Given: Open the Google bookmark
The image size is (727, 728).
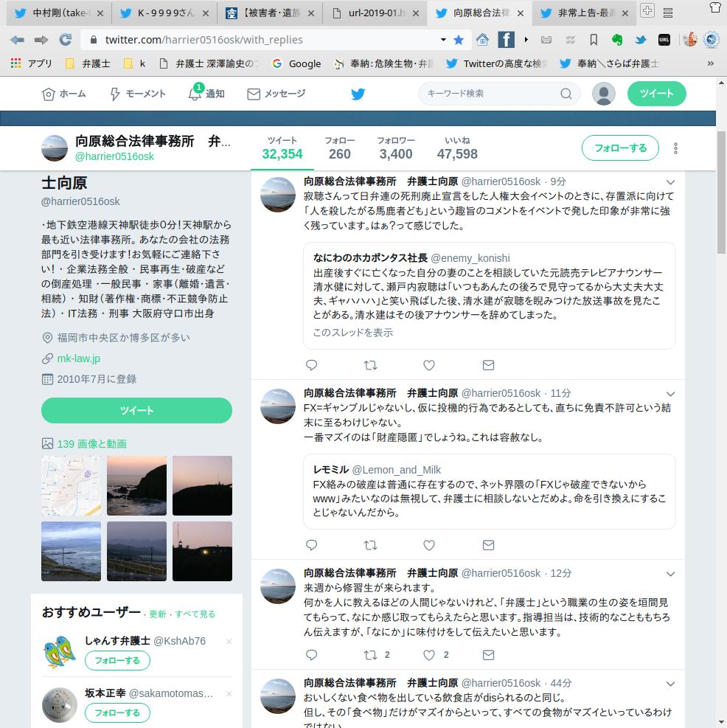Looking at the screenshot, I should click(296, 63).
